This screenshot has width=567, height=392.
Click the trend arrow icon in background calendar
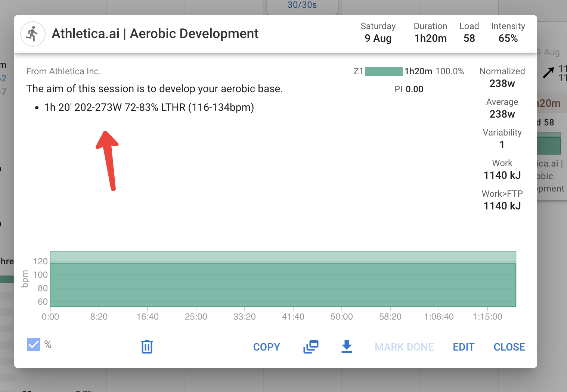[548, 72]
